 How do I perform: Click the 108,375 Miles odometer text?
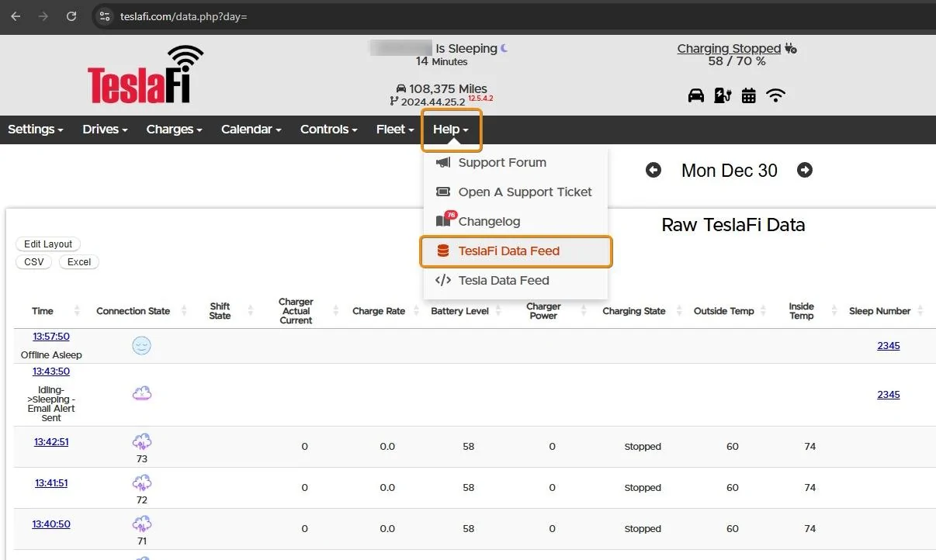click(449, 89)
